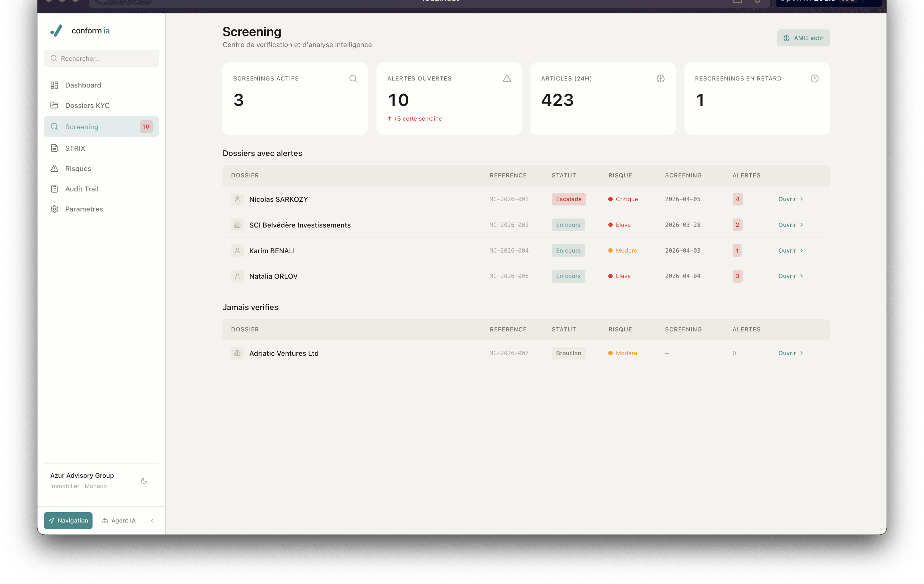Click the building icon beside SCI Belvédère Investissements
Viewport: 924px width, 584px height.
[x=237, y=225]
